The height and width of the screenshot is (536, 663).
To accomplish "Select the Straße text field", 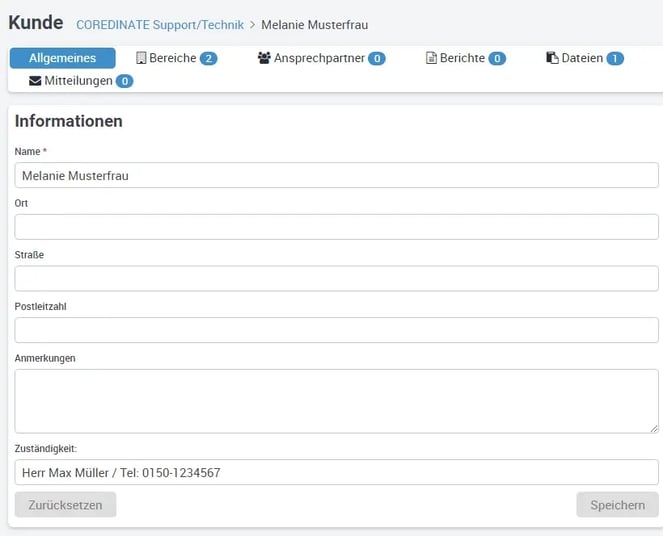I will coord(336,278).
